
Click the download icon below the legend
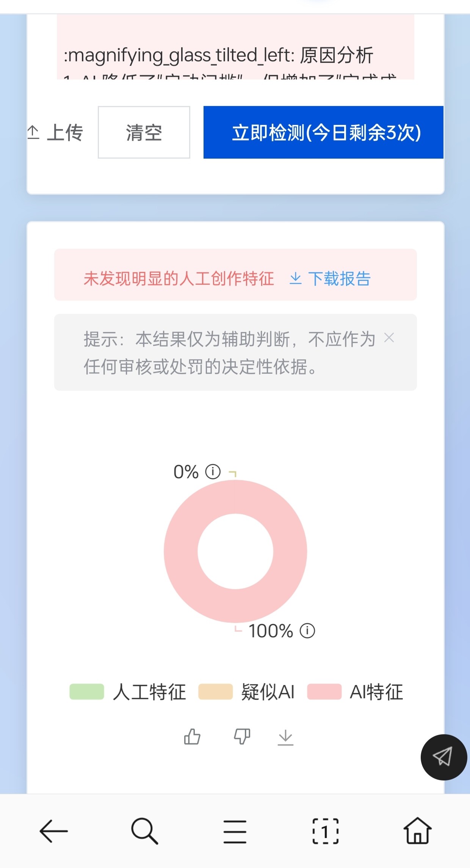[x=285, y=737]
